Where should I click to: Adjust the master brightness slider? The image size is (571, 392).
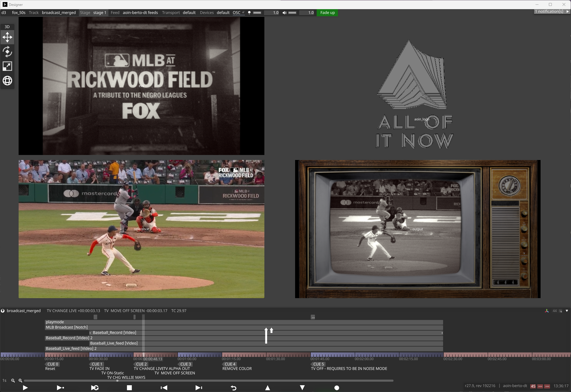(x=257, y=13)
